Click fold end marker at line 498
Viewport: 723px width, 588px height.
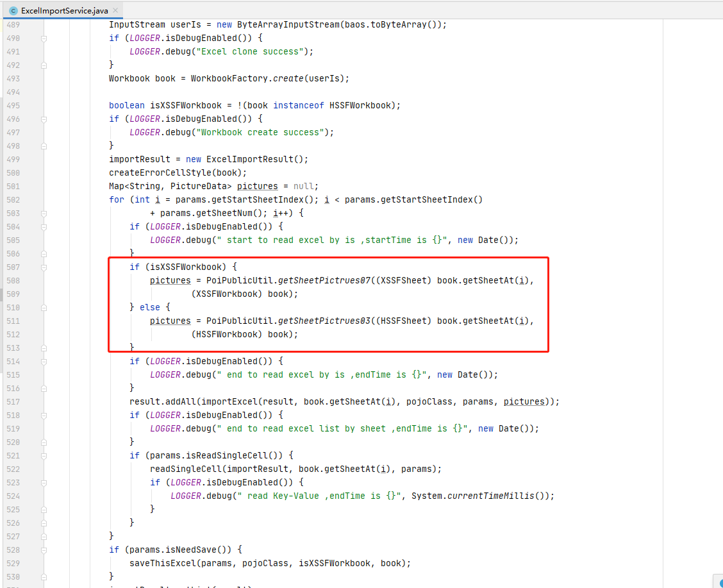[44, 146]
